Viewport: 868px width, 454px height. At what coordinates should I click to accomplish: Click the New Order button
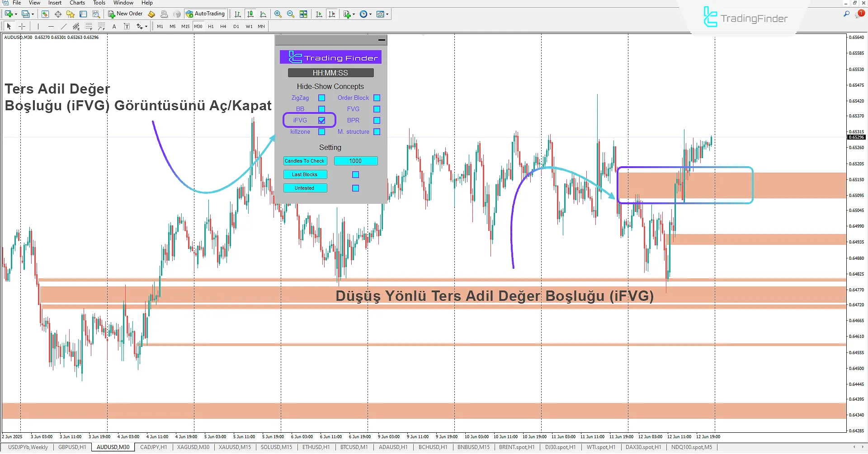pos(125,14)
